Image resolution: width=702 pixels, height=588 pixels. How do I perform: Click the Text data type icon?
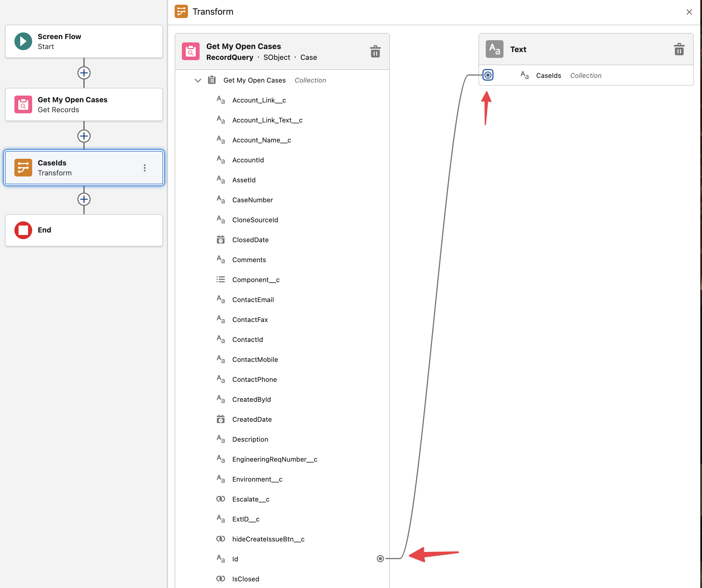494,49
